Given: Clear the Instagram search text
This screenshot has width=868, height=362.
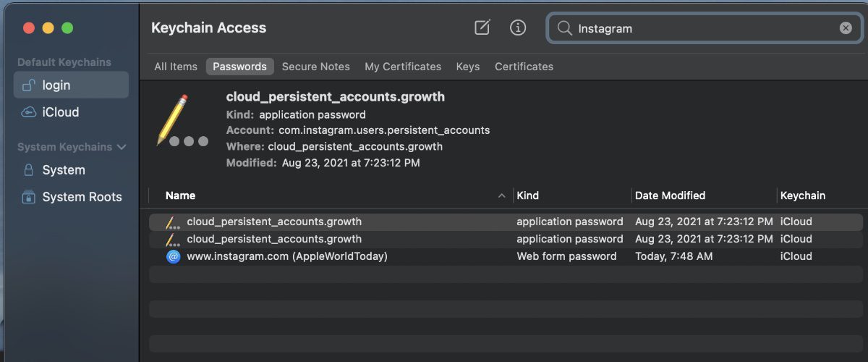Looking at the screenshot, I should 846,28.
